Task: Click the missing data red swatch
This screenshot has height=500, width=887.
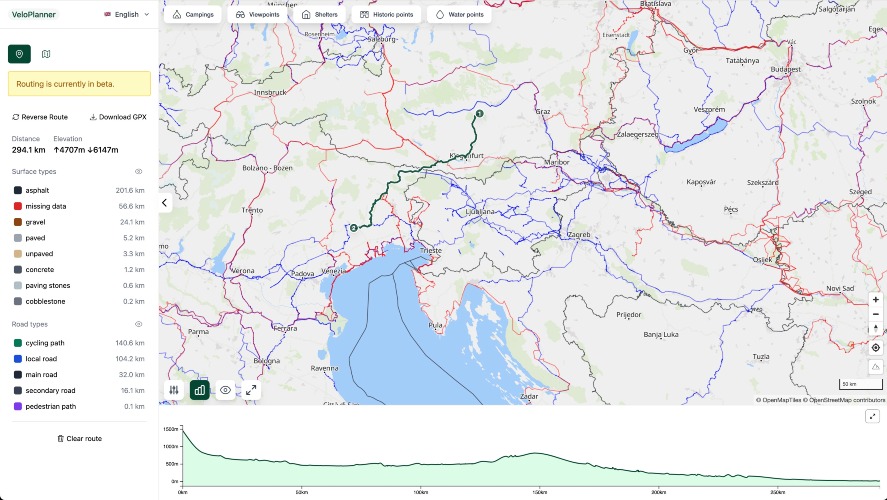Action: (x=18, y=206)
